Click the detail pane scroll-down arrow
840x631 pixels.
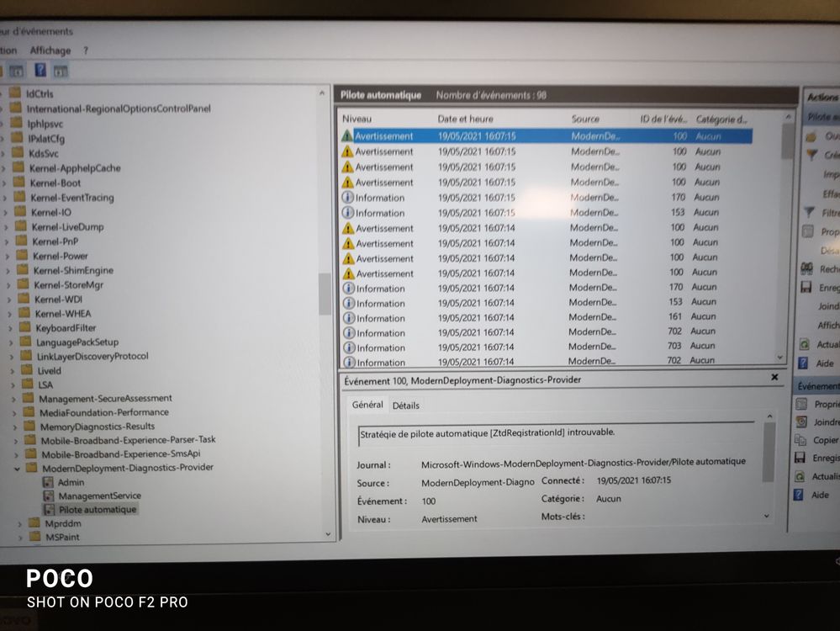[x=767, y=516]
